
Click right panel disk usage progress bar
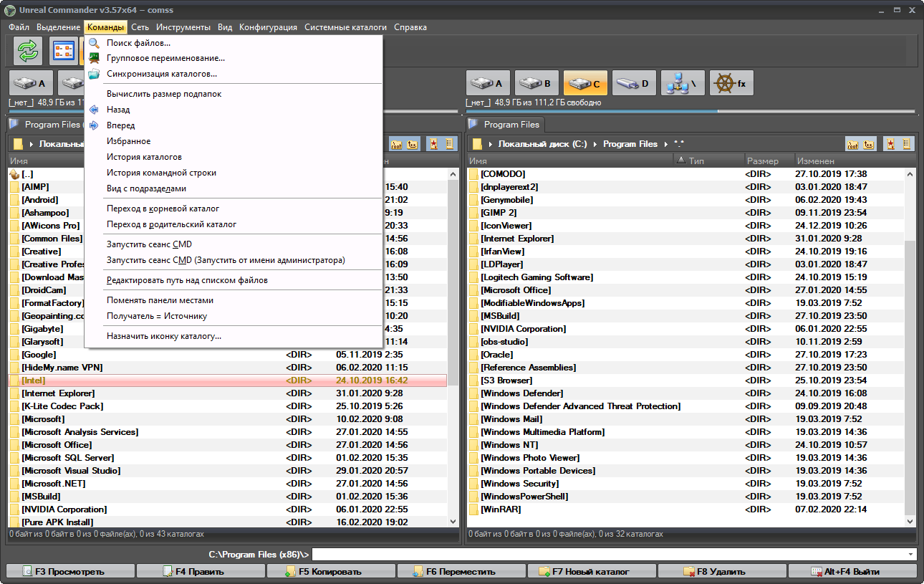(x=691, y=111)
